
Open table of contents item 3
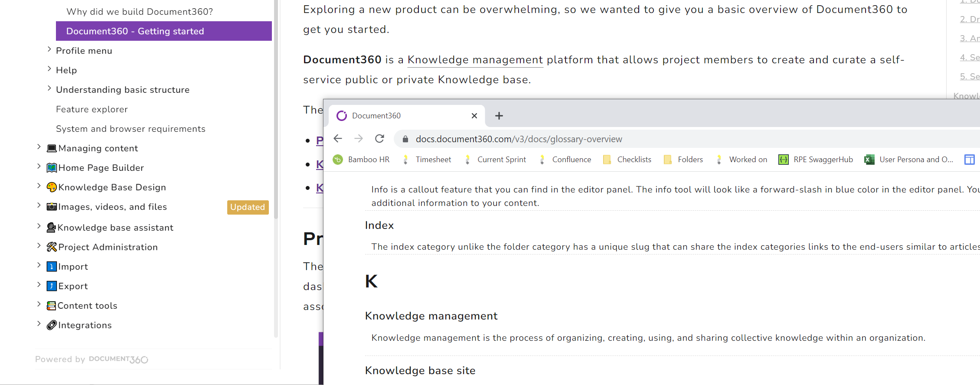coord(970,38)
